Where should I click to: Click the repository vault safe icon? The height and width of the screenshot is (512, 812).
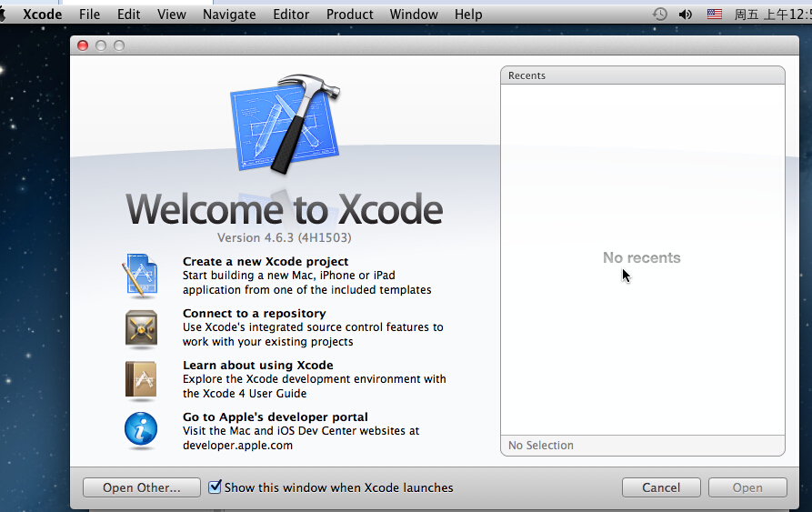tap(141, 328)
